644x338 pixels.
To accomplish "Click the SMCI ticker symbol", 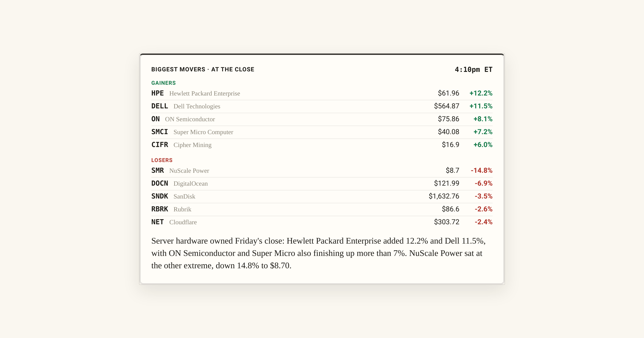I will click(160, 132).
